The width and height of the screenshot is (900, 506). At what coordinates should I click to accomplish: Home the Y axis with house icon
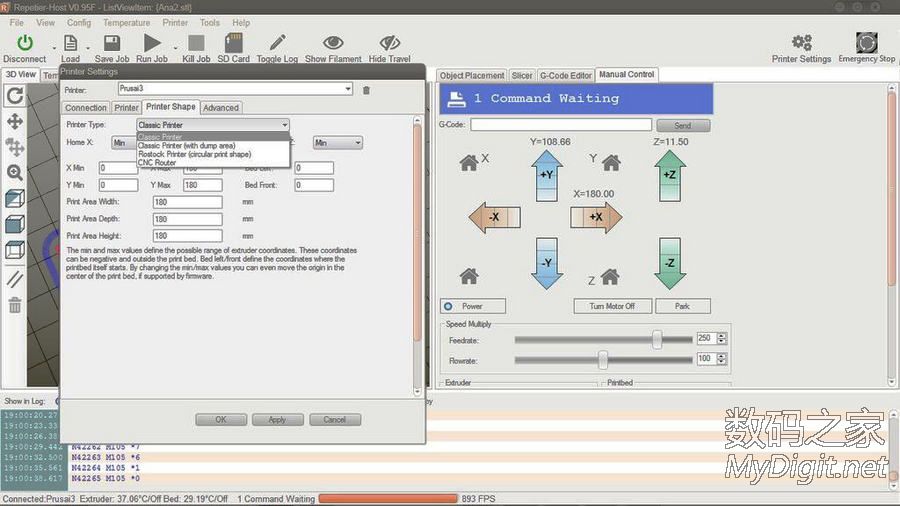(611, 163)
